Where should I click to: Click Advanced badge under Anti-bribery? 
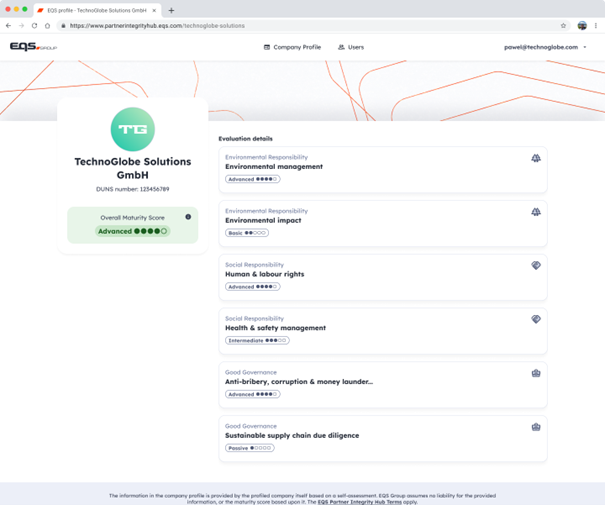coord(253,394)
